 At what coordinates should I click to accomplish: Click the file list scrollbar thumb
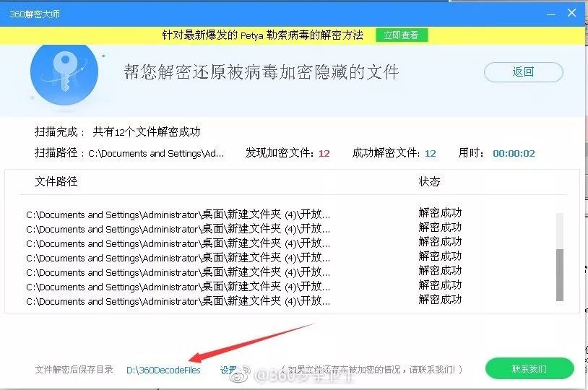coord(560,274)
